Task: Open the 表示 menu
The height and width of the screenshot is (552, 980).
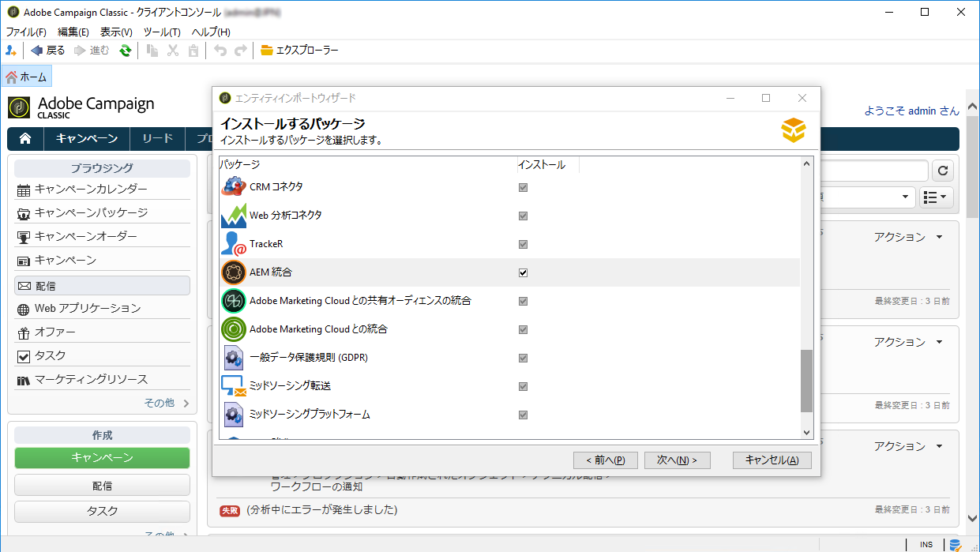Action: pyautogui.click(x=116, y=32)
